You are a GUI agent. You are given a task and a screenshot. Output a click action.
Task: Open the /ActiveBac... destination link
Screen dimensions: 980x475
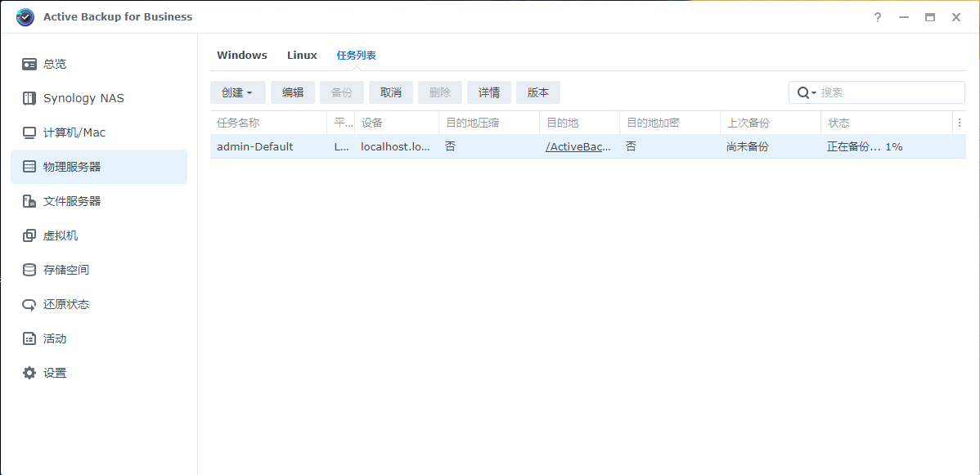click(x=578, y=147)
